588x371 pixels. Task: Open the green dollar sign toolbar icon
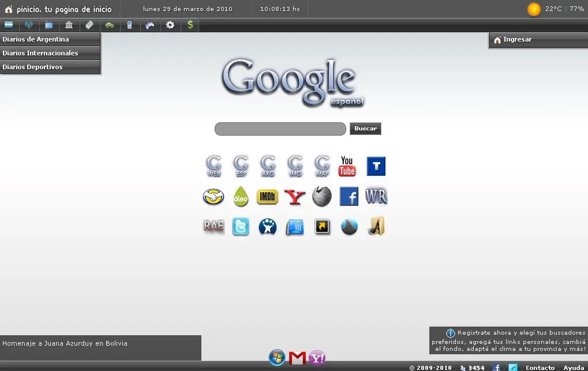pos(190,25)
